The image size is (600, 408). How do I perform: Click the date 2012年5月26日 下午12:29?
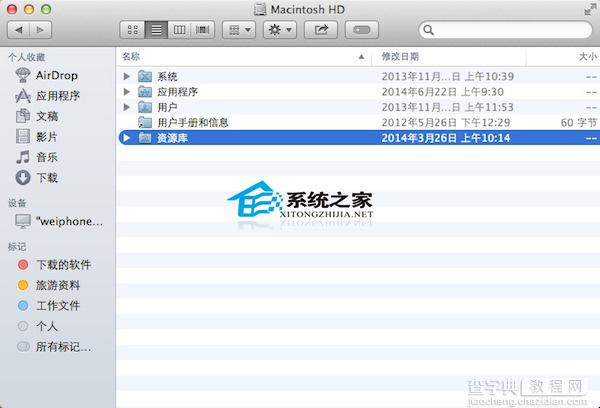446,122
